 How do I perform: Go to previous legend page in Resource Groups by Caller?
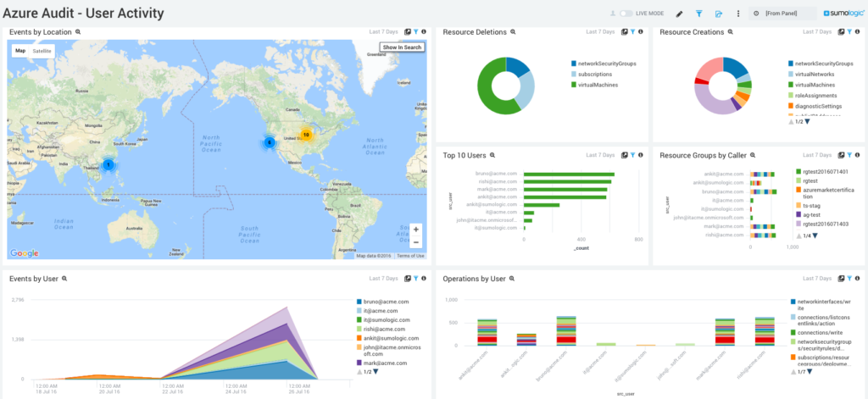point(798,236)
